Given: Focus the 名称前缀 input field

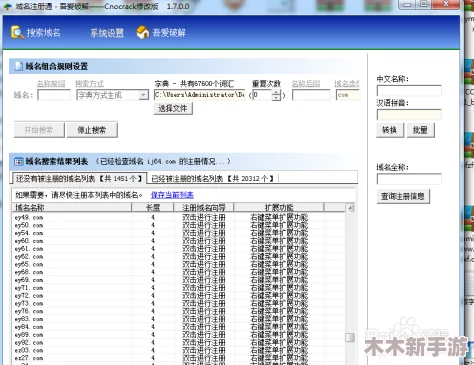Looking at the screenshot, I should [x=54, y=95].
